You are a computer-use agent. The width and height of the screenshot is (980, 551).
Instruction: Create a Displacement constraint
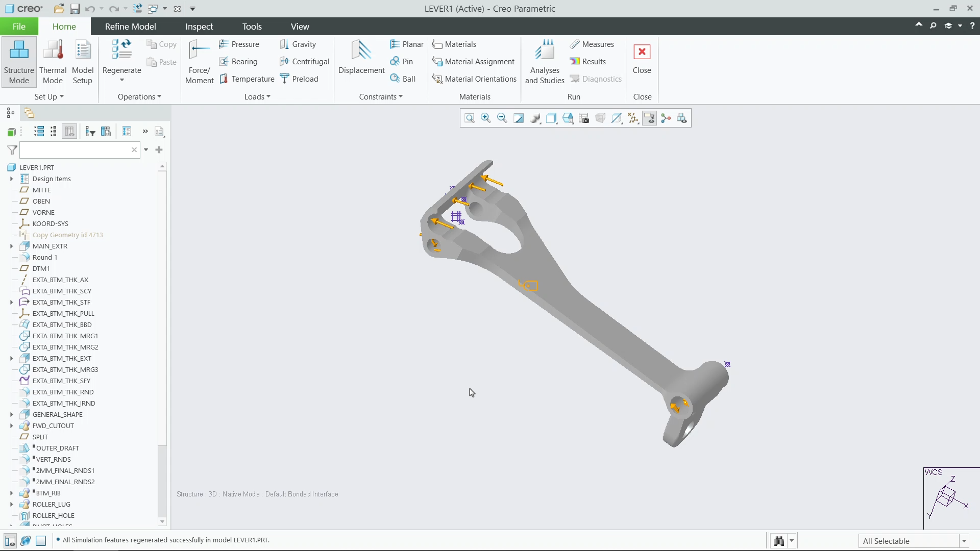[361, 57]
